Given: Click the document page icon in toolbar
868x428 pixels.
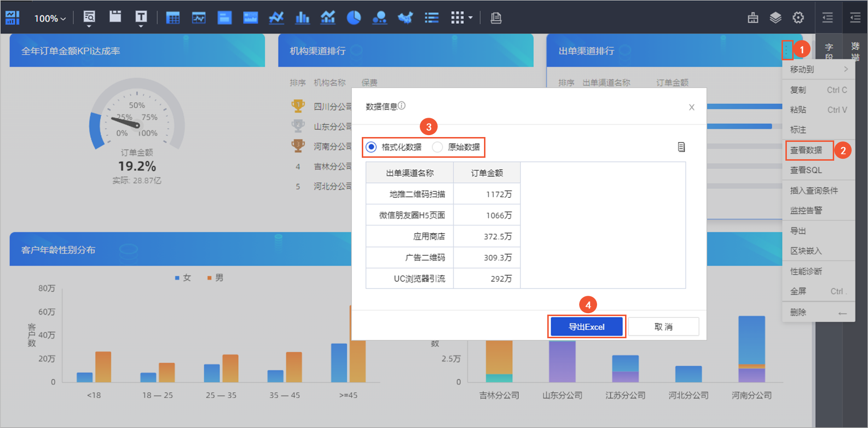Looking at the screenshot, I should tap(496, 18).
